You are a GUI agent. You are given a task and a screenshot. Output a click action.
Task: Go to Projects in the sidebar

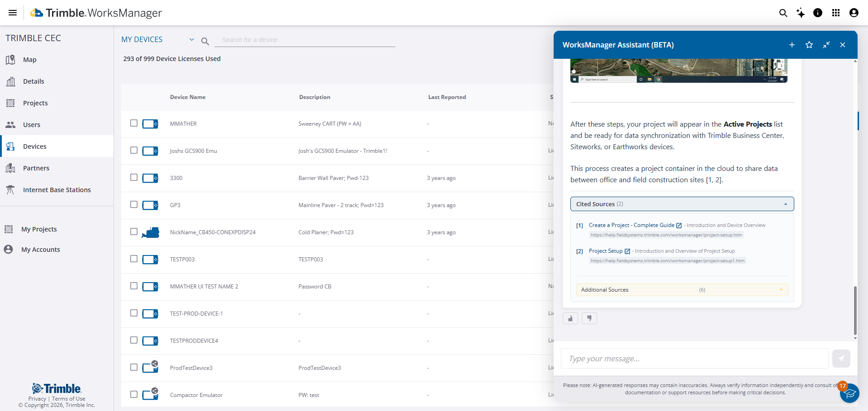[x=57, y=103]
